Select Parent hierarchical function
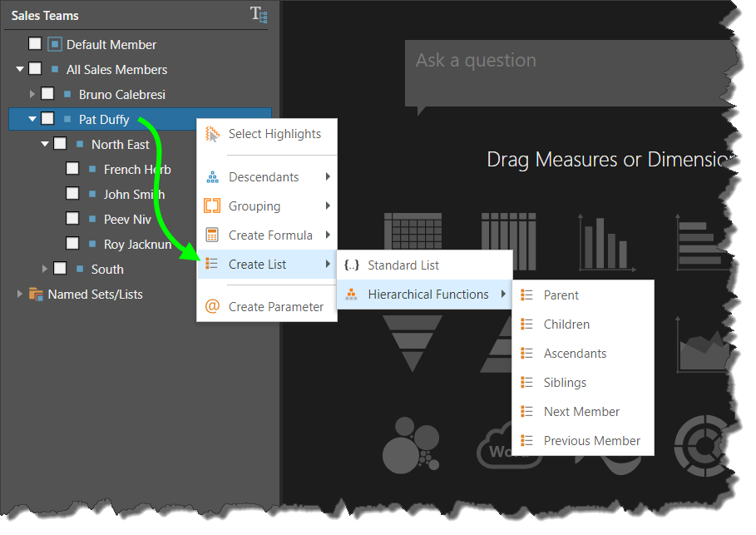 [x=583, y=295]
